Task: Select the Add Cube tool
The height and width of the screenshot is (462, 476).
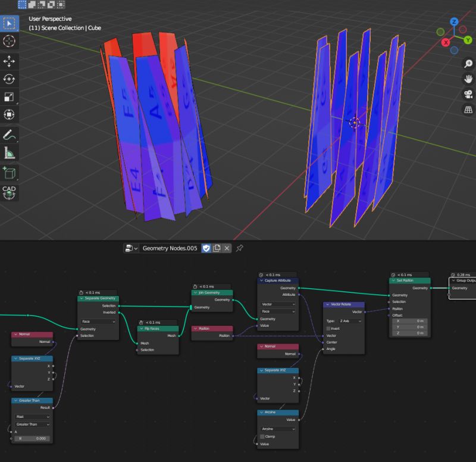Action: 9,173
